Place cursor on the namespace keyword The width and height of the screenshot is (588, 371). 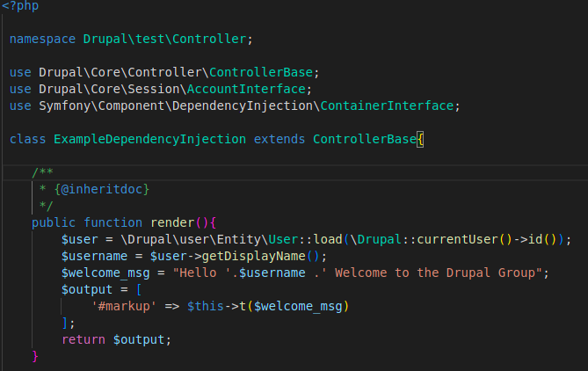click(x=42, y=39)
